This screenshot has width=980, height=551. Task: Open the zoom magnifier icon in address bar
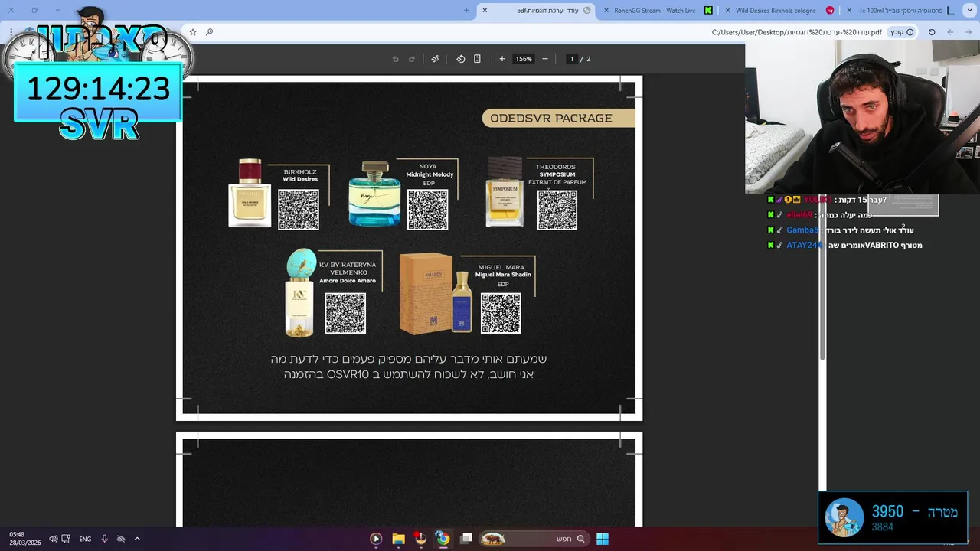209,32
